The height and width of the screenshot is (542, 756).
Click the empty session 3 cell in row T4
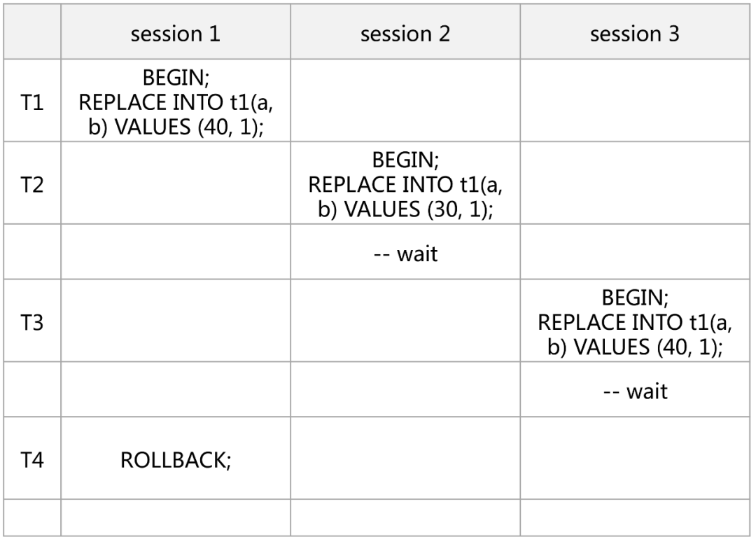point(634,457)
